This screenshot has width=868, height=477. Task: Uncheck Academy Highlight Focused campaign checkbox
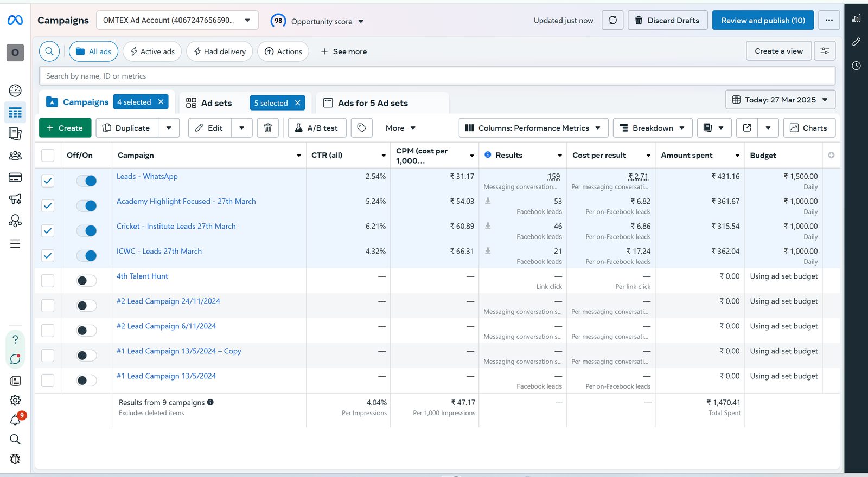click(48, 206)
